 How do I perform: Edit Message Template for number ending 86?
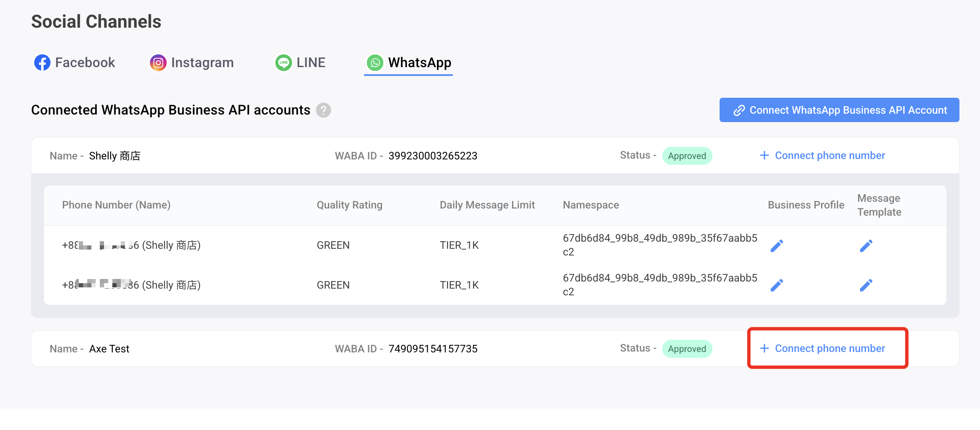[x=866, y=285]
